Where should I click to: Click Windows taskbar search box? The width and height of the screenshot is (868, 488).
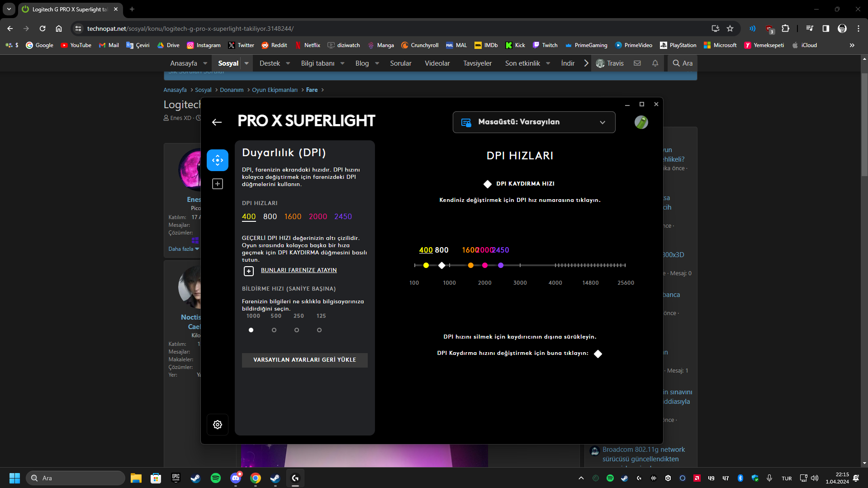76,478
